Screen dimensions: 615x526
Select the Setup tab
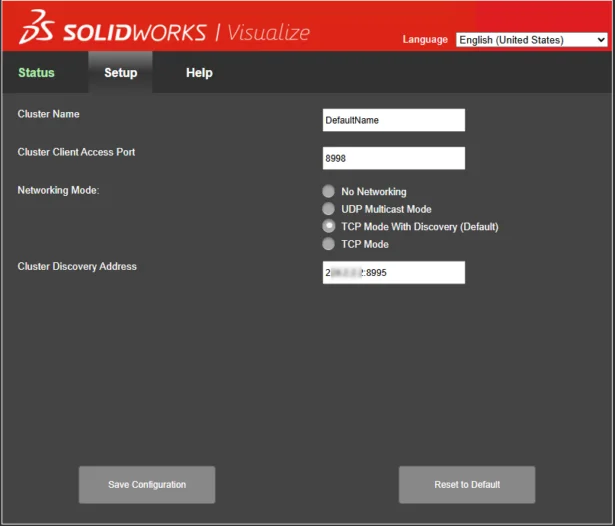121,73
